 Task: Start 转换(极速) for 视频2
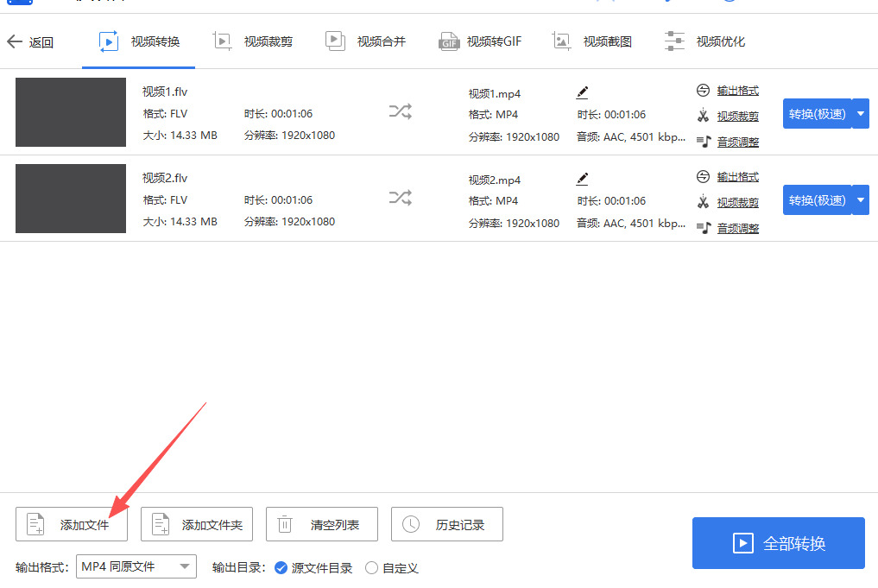pyautogui.click(x=817, y=200)
